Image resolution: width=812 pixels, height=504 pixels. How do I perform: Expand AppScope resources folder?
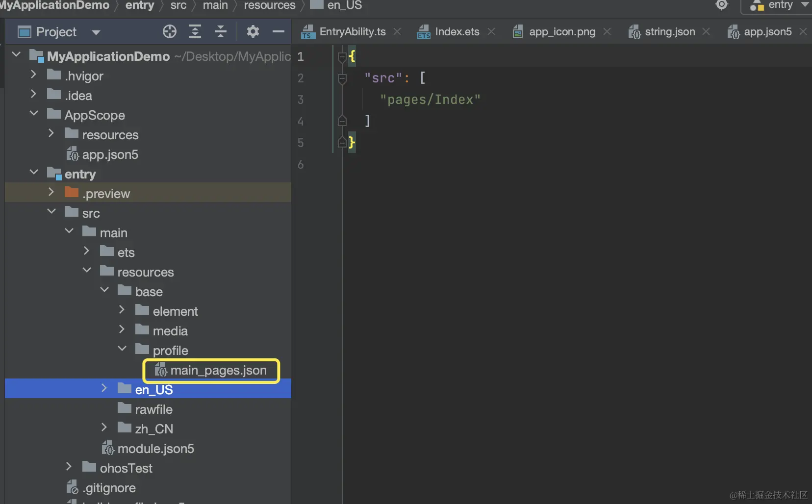51,133
